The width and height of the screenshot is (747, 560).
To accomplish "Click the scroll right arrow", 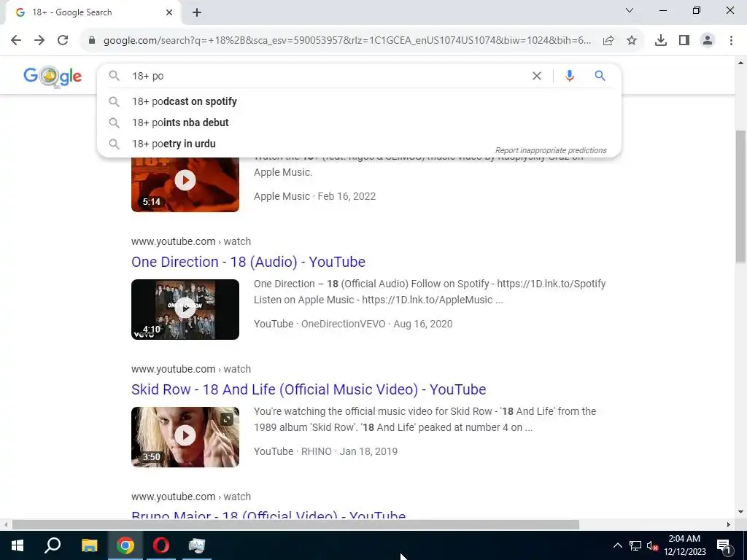I will tap(729, 525).
